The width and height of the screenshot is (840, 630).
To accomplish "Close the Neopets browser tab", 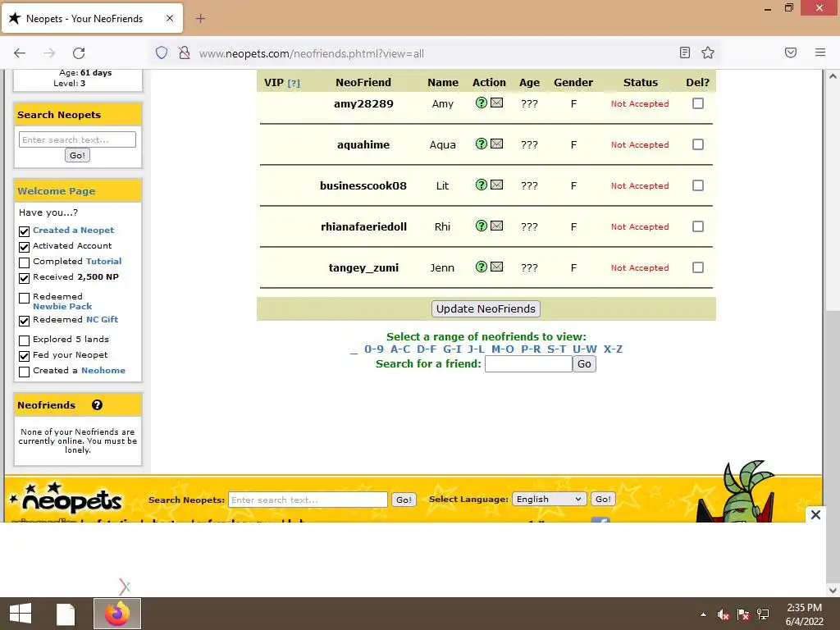I will click(169, 18).
